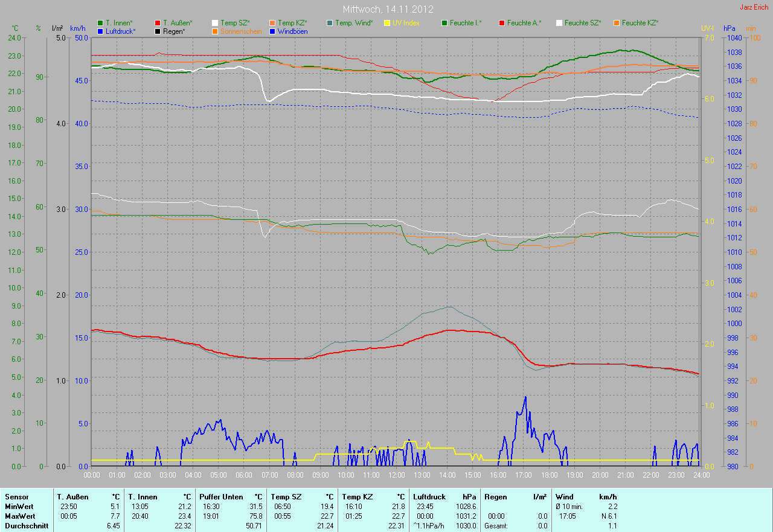Click the Puffer Unten time '19:01'
Image resolution: width=773 pixels, height=532 pixels.
coord(211,516)
